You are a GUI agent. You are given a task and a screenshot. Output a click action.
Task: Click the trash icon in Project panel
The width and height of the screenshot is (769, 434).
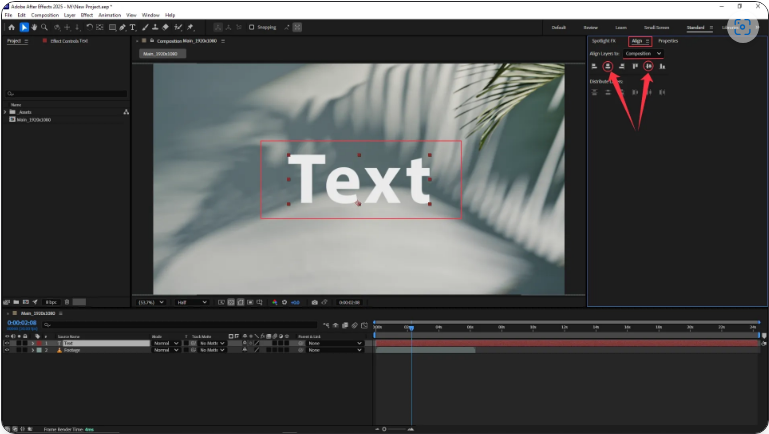tap(67, 302)
